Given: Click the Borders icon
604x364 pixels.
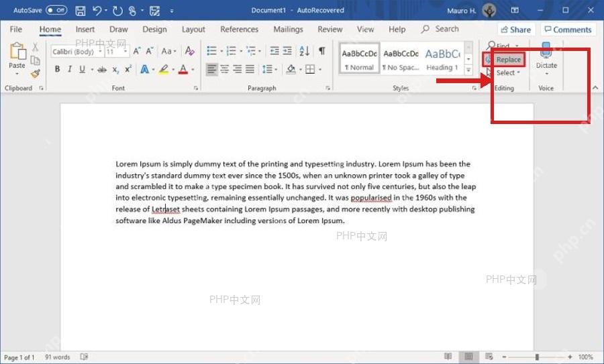Looking at the screenshot, I should click(x=310, y=69).
